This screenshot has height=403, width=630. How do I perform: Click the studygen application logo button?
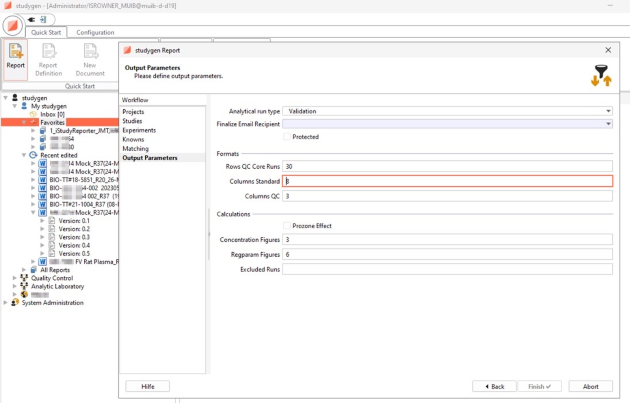(12, 26)
